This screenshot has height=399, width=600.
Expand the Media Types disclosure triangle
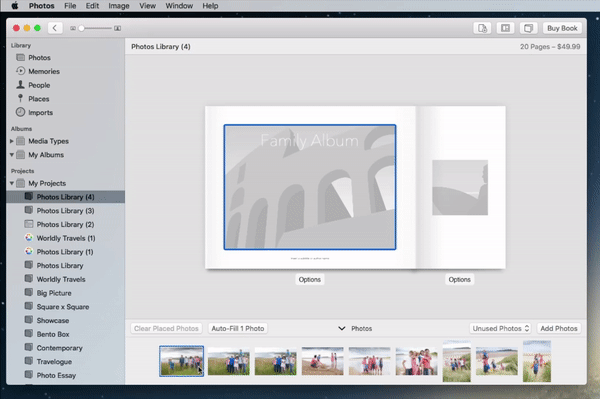click(11, 141)
